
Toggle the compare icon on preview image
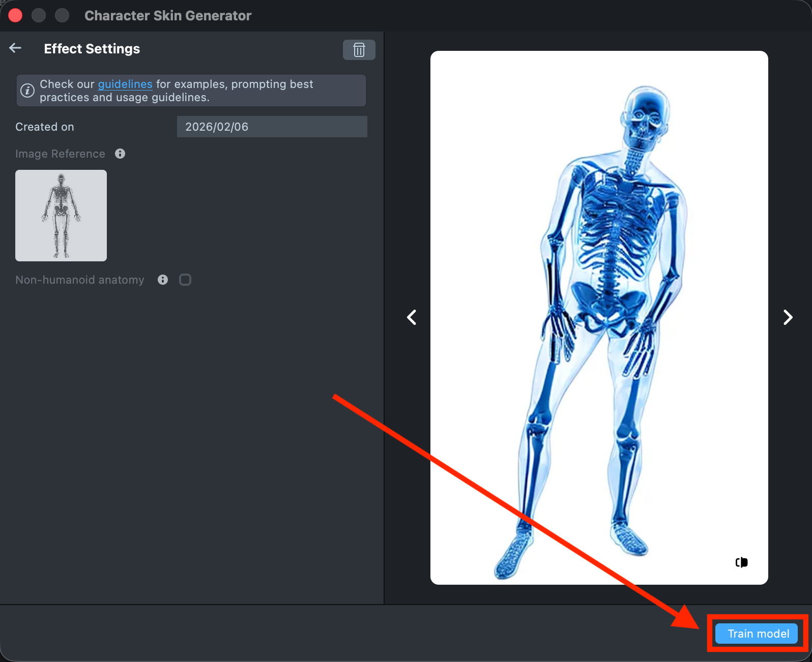(741, 562)
